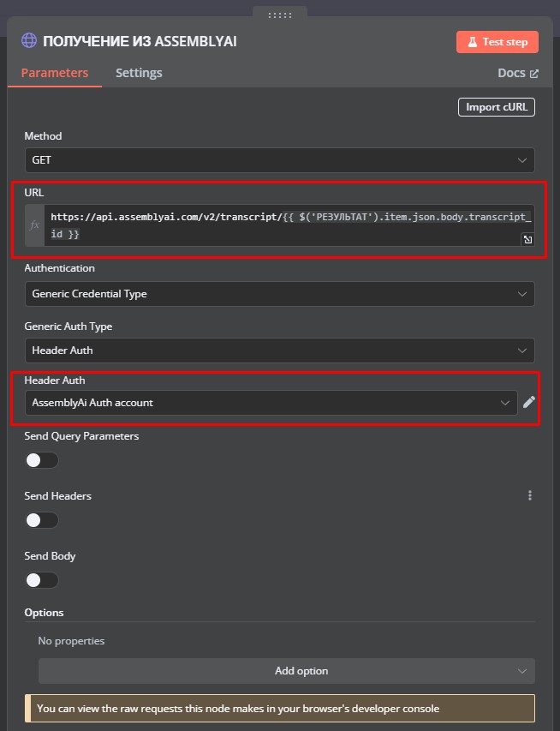The height and width of the screenshot is (731, 560).
Task: Toggle the Send Body switch
Action: pyautogui.click(x=42, y=580)
